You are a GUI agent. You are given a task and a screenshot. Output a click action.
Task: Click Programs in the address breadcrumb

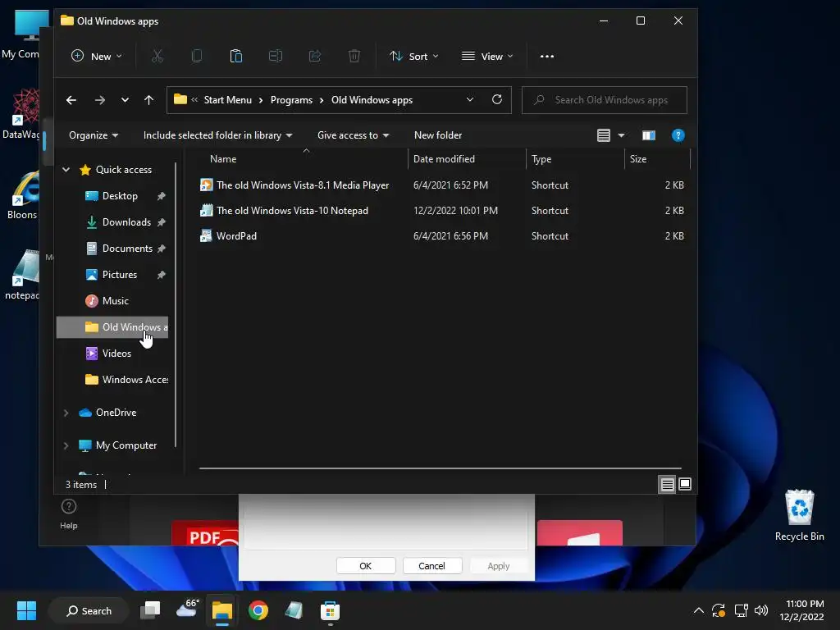(x=291, y=100)
